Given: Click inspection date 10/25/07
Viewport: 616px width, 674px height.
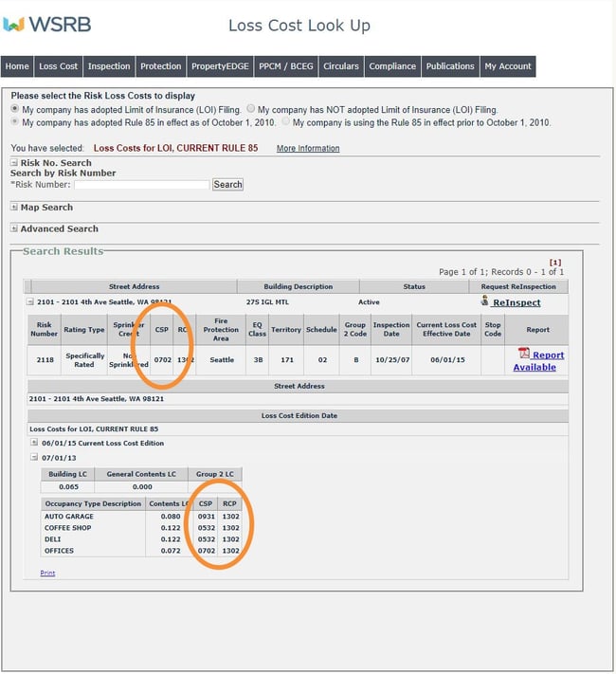Looking at the screenshot, I should (392, 360).
